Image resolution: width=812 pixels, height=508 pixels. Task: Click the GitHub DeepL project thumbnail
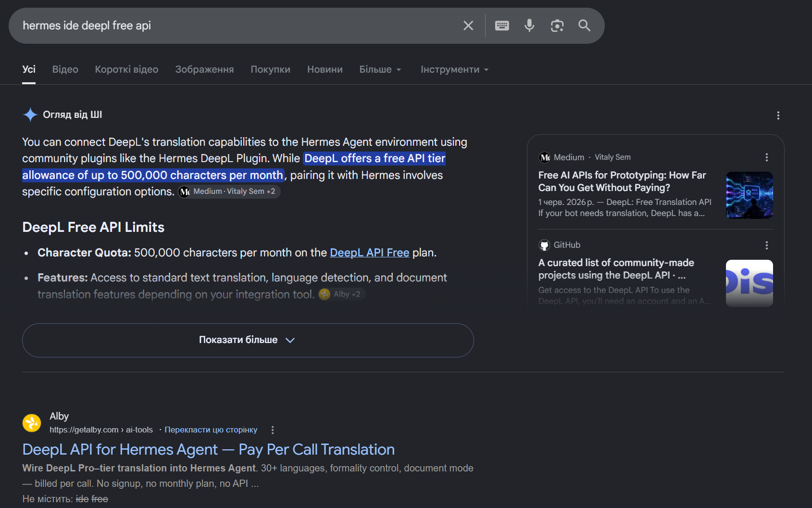(750, 283)
